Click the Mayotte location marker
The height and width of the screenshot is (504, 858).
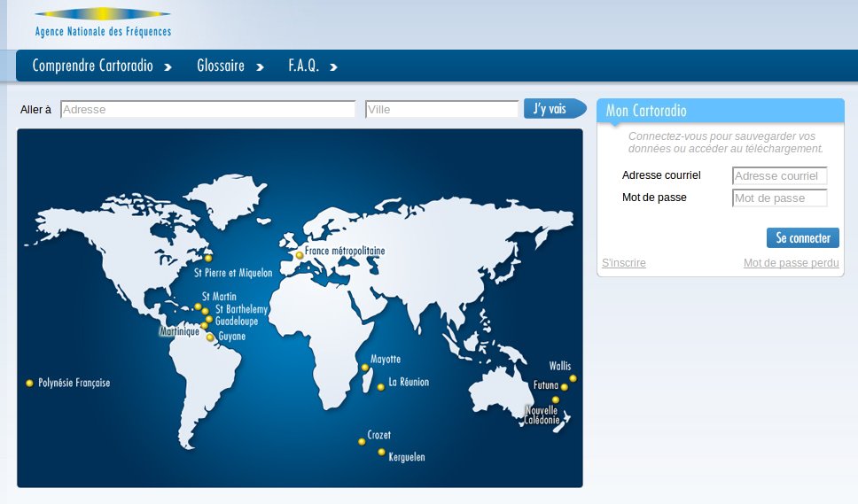pyautogui.click(x=364, y=367)
